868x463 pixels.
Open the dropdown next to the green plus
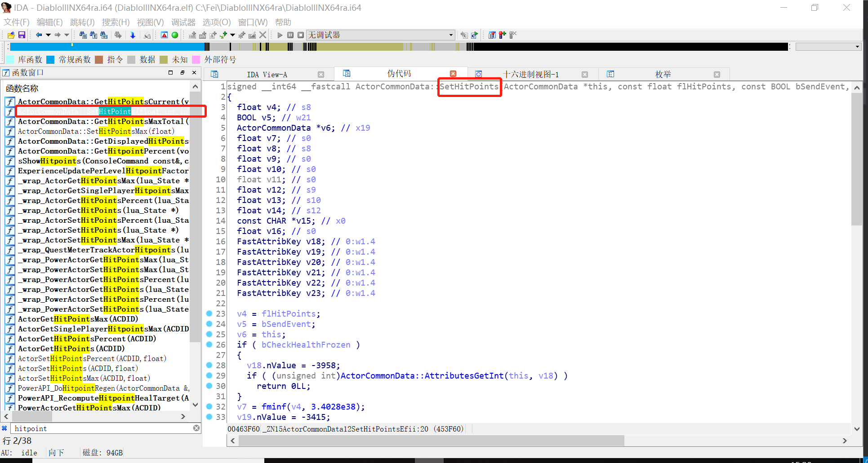point(232,35)
